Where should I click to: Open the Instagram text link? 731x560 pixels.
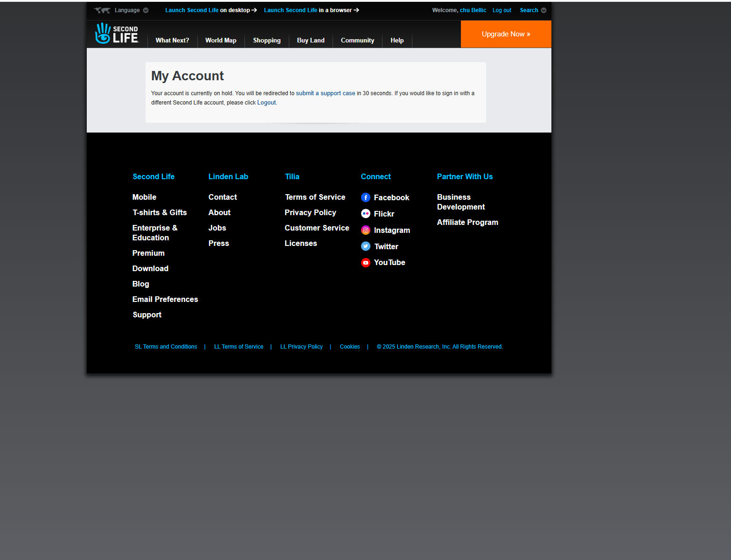coord(392,231)
